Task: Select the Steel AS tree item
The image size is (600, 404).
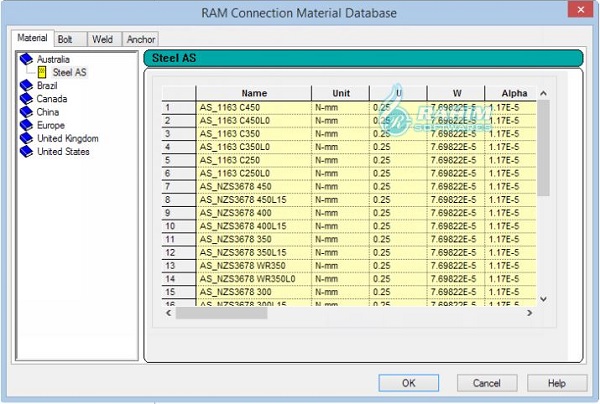Action: click(x=69, y=73)
